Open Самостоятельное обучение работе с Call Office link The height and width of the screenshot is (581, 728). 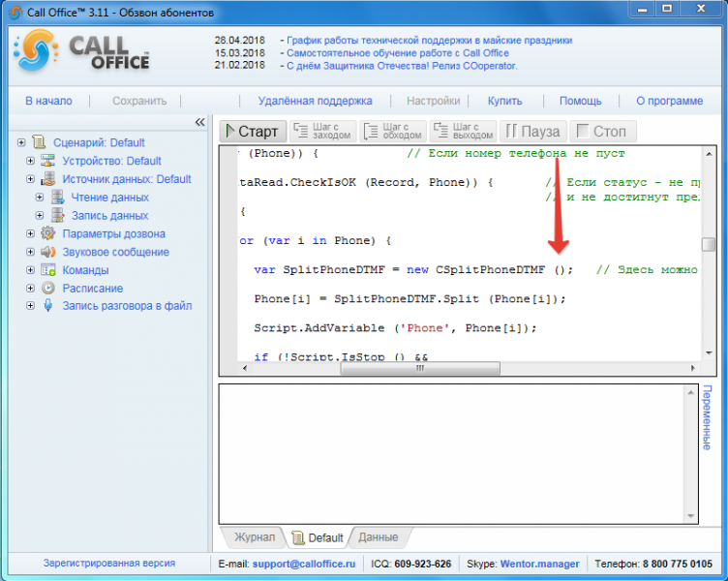398,53
